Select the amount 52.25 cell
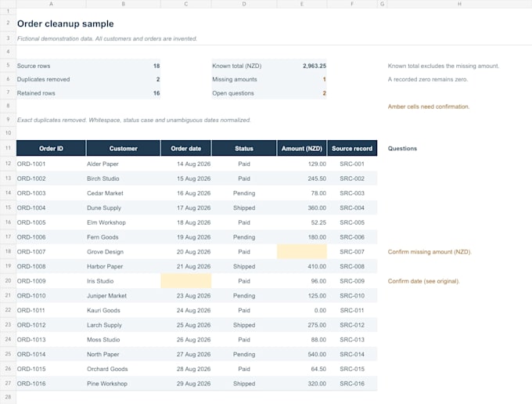The image size is (532, 404). (x=302, y=222)
